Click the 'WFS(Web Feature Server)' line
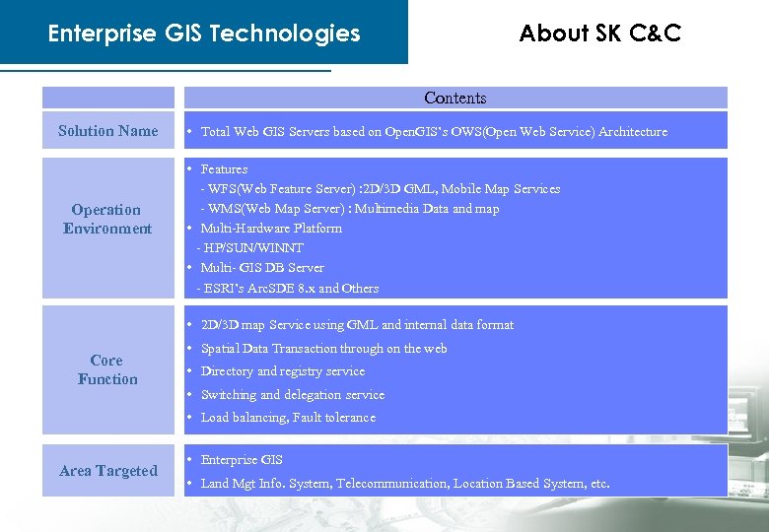The height and width of the screenshot is (532, 769). pyautogui.click(x=381, y=188)
